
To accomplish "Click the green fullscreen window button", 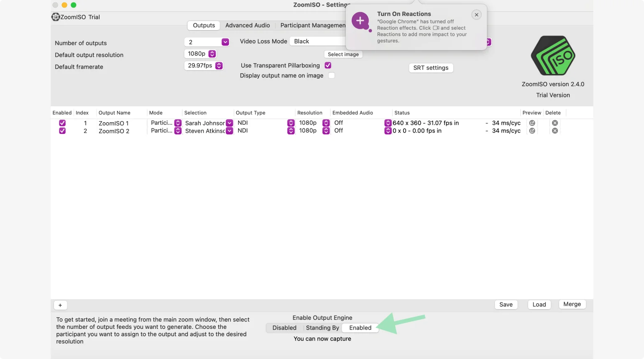I will [74, 5].
